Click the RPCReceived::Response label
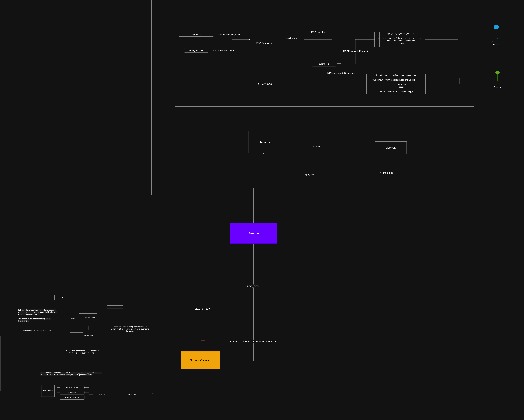Viewport: 524px width, 420px height. coord(341,73)
